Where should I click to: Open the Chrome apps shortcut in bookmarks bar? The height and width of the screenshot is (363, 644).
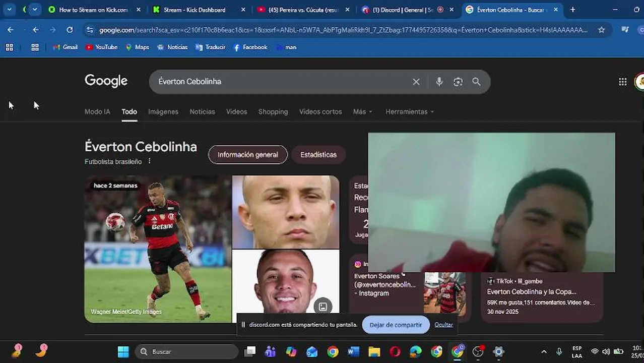click(35, 47)
